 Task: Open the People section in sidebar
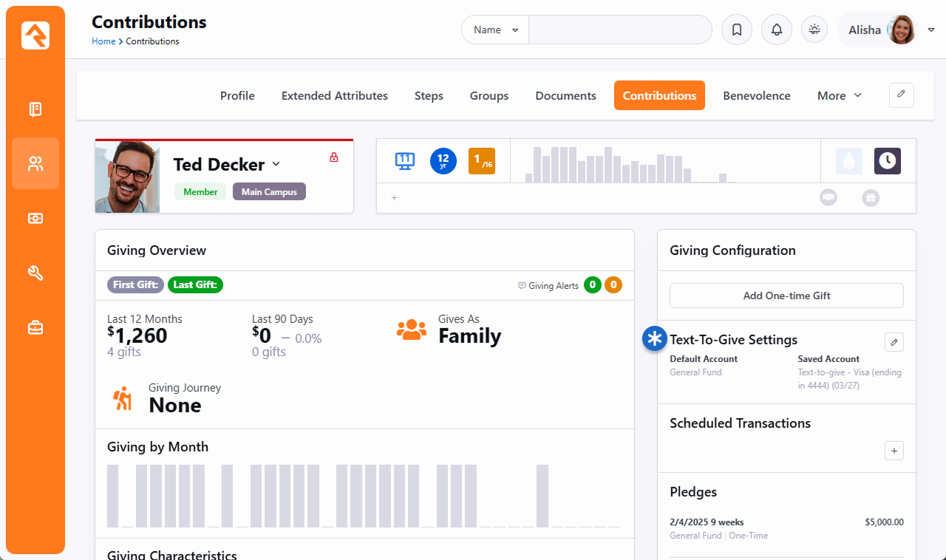click(35, 163)
